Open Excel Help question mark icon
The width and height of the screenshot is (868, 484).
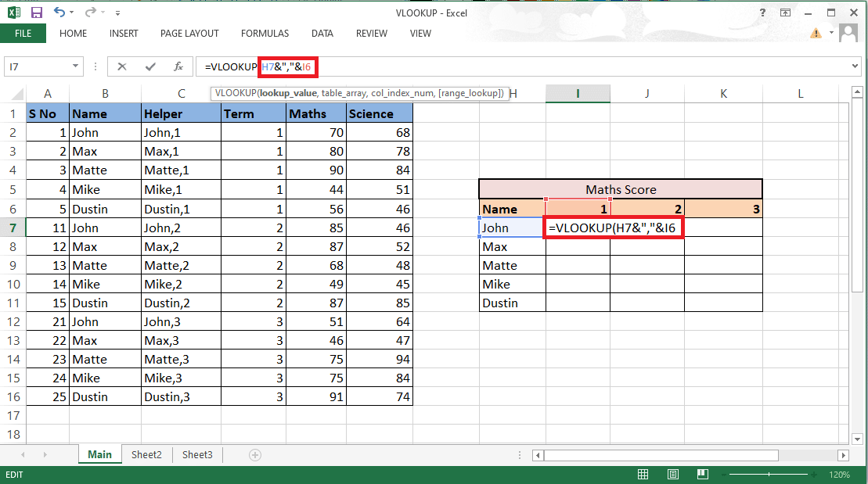click(762, 13)
